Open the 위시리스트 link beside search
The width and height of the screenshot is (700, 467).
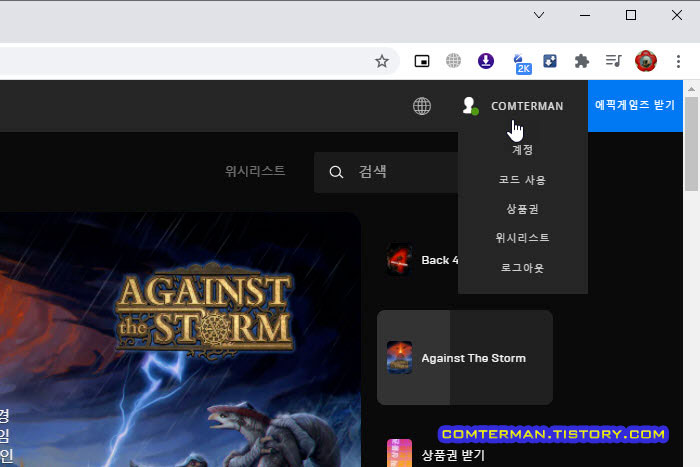pyautogui.click(x=255, y=171)
